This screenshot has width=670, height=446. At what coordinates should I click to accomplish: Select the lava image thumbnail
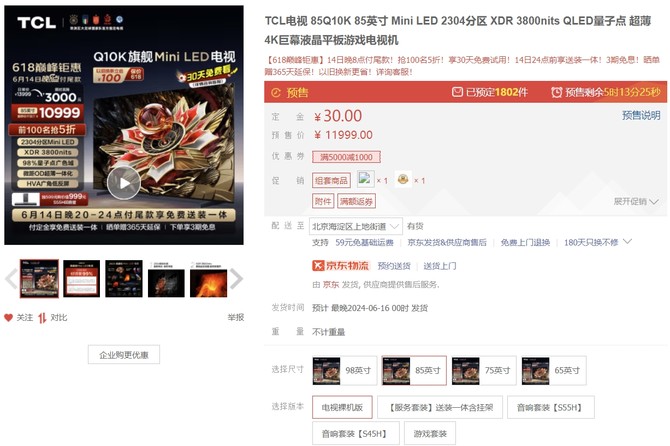[x=209, y=279]
